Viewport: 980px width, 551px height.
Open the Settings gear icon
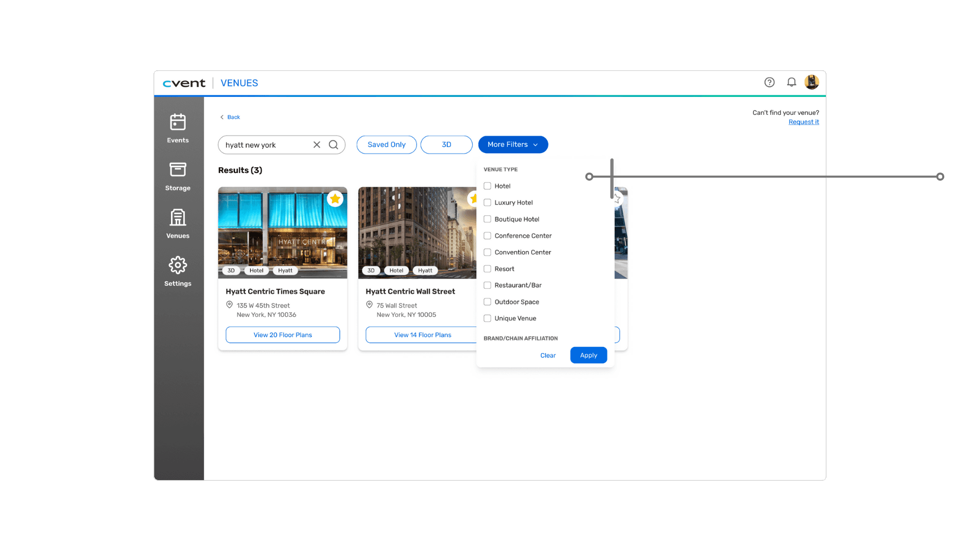[x=178, y=265]
